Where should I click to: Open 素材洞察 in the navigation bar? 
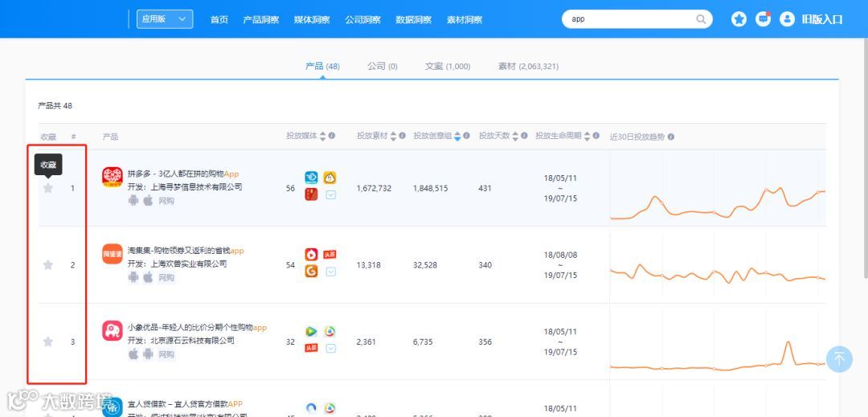[x=465, y=19]
